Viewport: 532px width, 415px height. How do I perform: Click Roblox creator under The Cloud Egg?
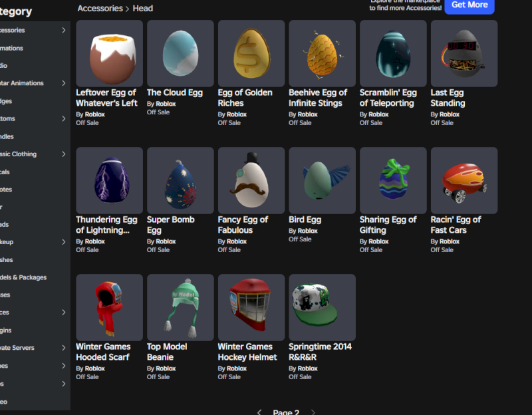[x=166, y=104]
